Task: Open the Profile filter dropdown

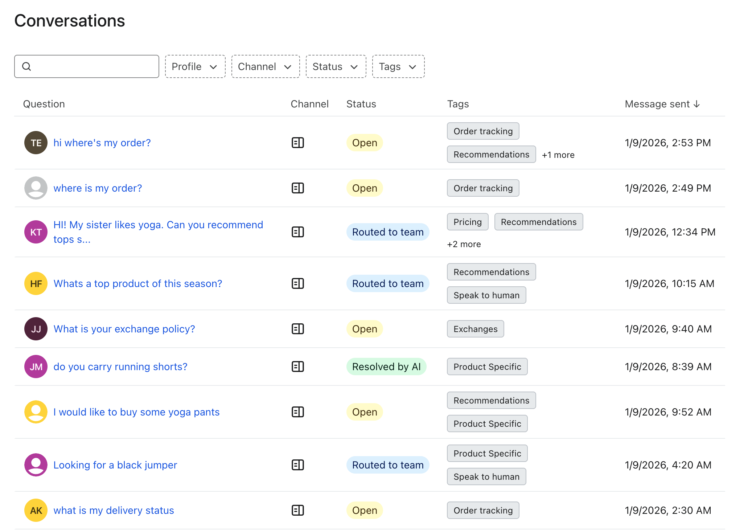Action: 195,66
